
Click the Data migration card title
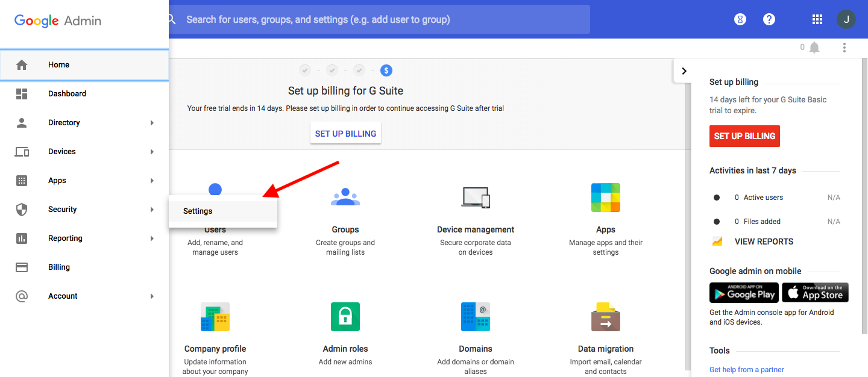(x=606, y=349)
